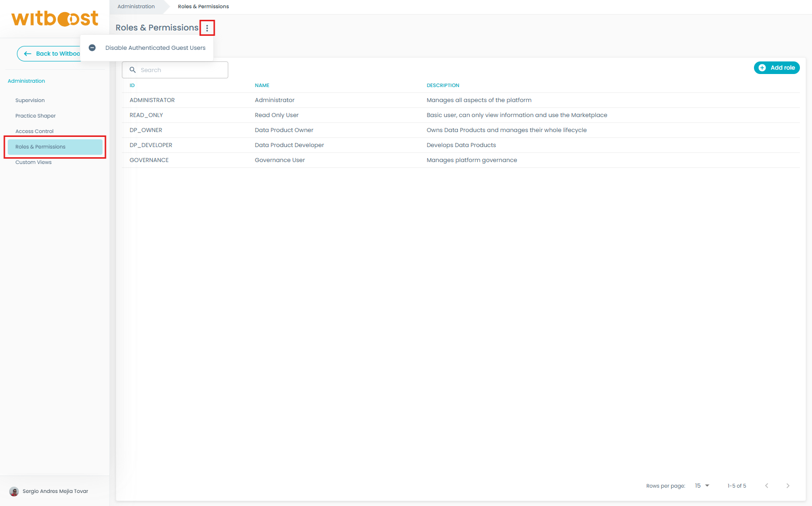Click the Back to Witboost button

click(49, 54)
